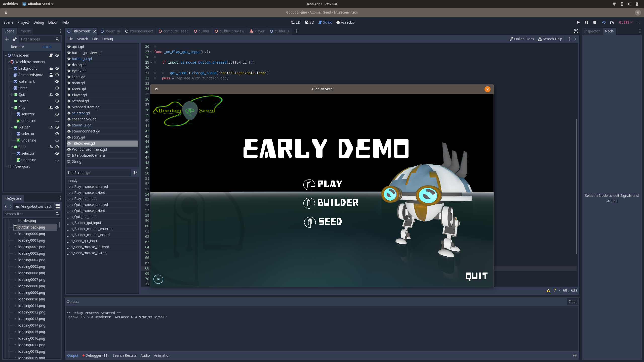The height and width of the screenshot is (362, 644).
Task: Toggle distraction-free mode icon
Action: coord(576,31)
